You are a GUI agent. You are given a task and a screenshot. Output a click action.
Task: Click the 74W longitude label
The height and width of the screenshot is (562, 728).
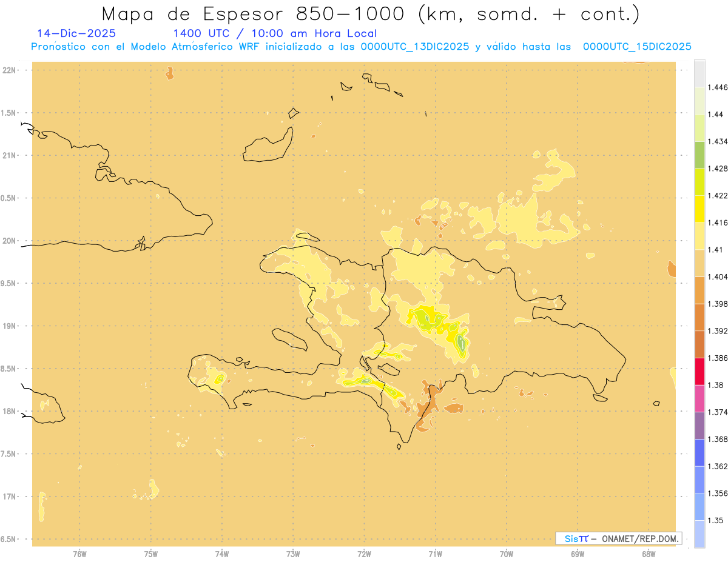tap(222, 554)
